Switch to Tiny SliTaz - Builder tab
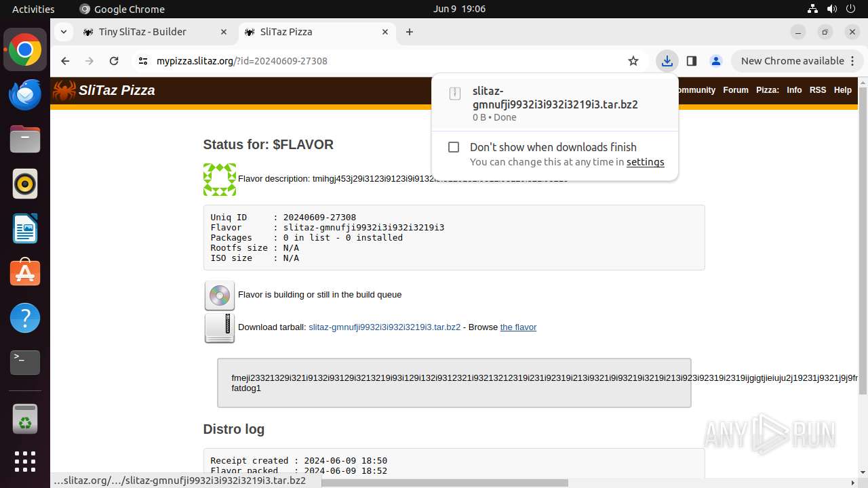868x488 pixels. coord(155,32)
